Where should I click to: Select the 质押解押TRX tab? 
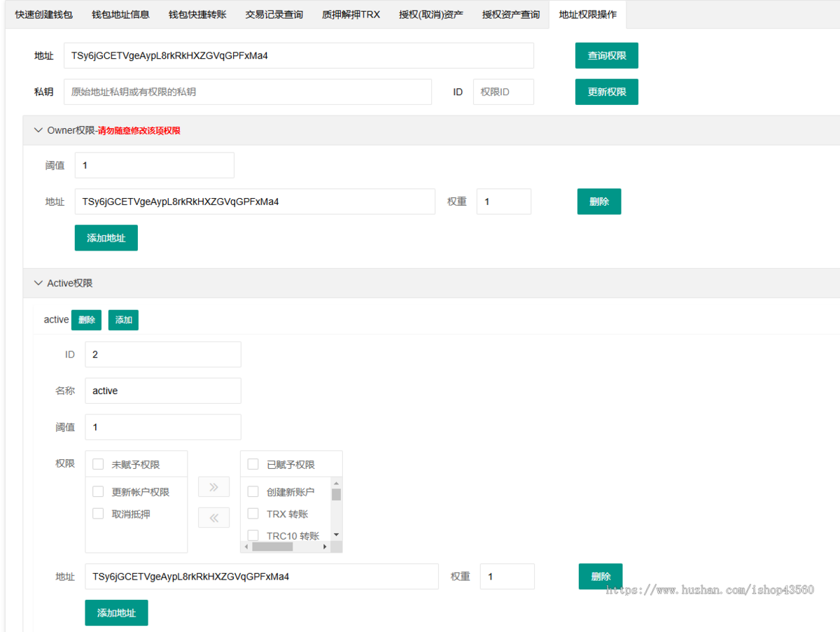[x=351, y=14]
